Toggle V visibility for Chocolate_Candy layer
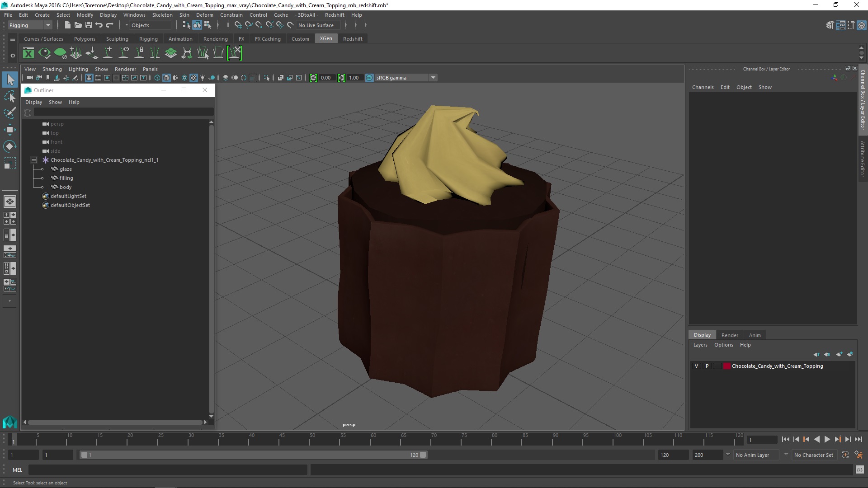This screenshot has width=868, height=488. [696, 366]
